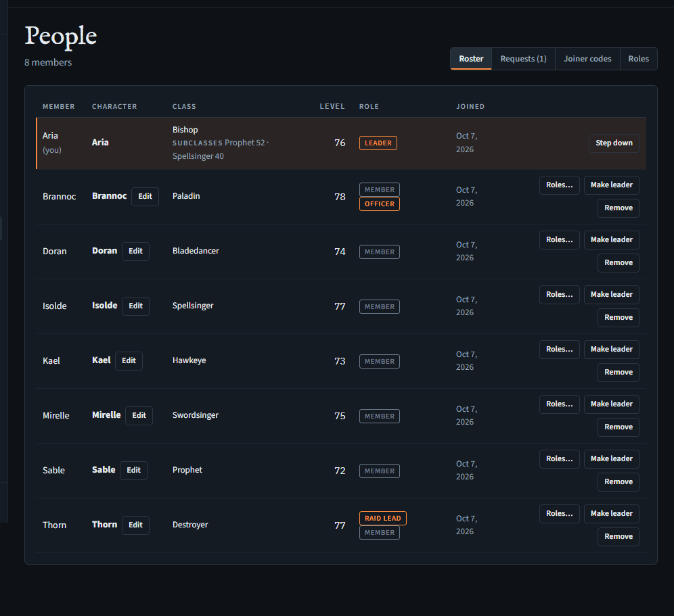This screenshot has width=674, height=616.
Task: Click the MEMBER badge in Isolde's row
Action: point(379,307)
